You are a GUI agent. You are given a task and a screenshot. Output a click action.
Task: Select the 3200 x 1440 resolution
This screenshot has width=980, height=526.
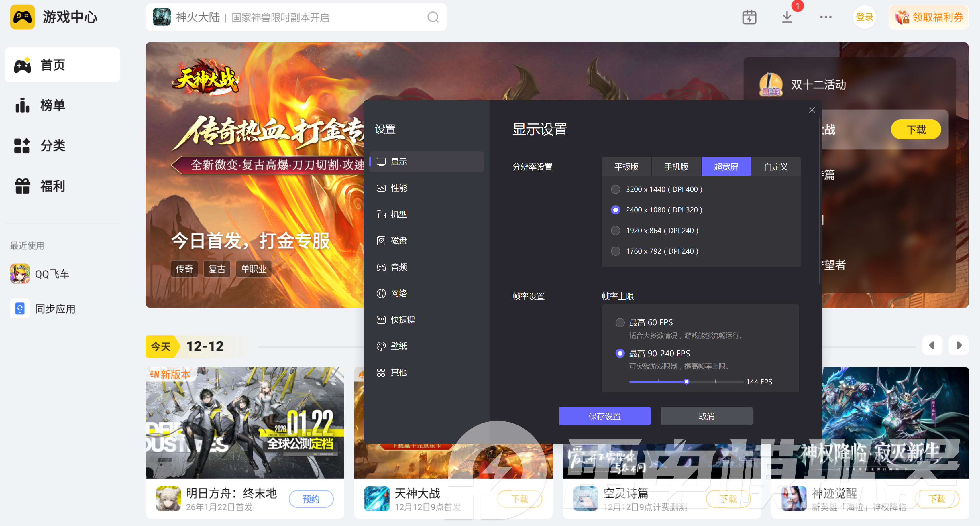tap(615, 189)
